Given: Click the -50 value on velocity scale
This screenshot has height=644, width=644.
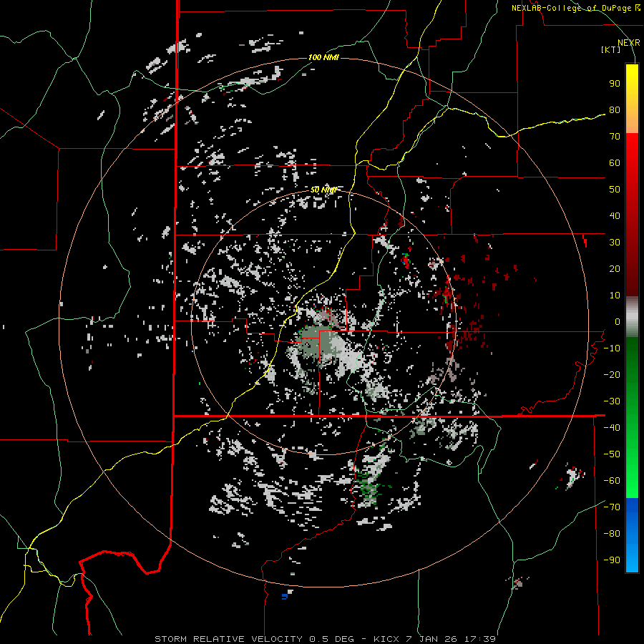Looking at the screenshot, I should 612,454.
